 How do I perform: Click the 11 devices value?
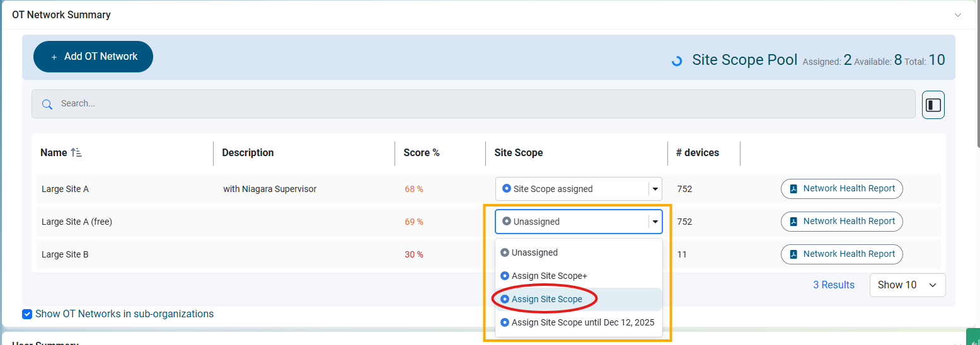pyautogui.click(x=682, y=254)
